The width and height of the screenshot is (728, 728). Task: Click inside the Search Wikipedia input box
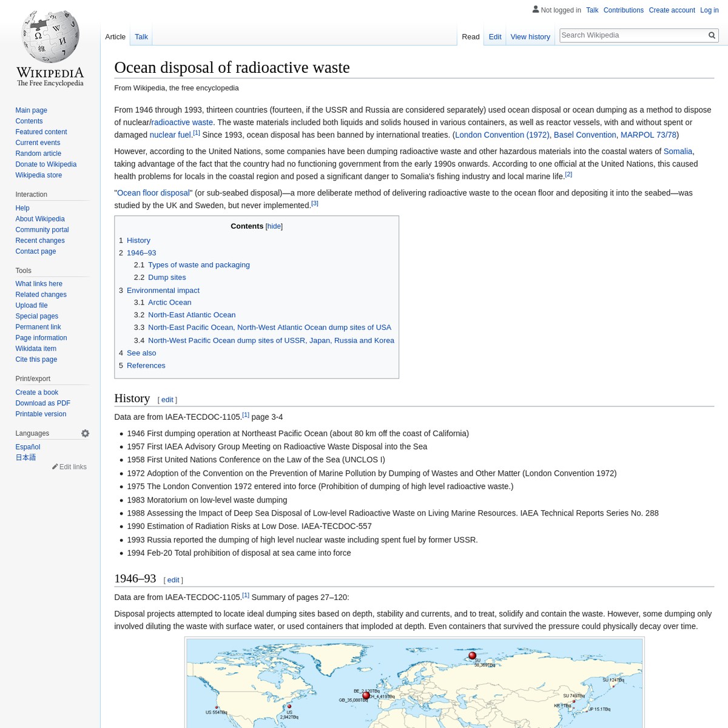(x=631, y=35)
